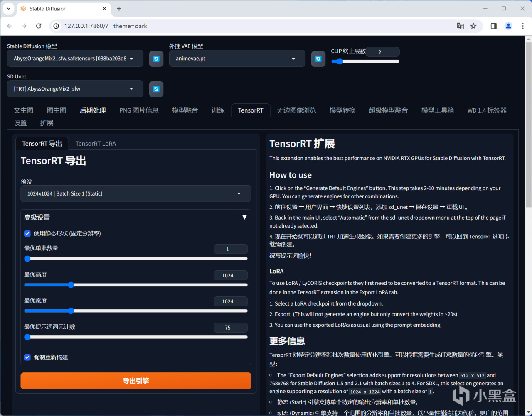
Task: Open the 超级模型融合 tab
Action: (x=388, y=110)
